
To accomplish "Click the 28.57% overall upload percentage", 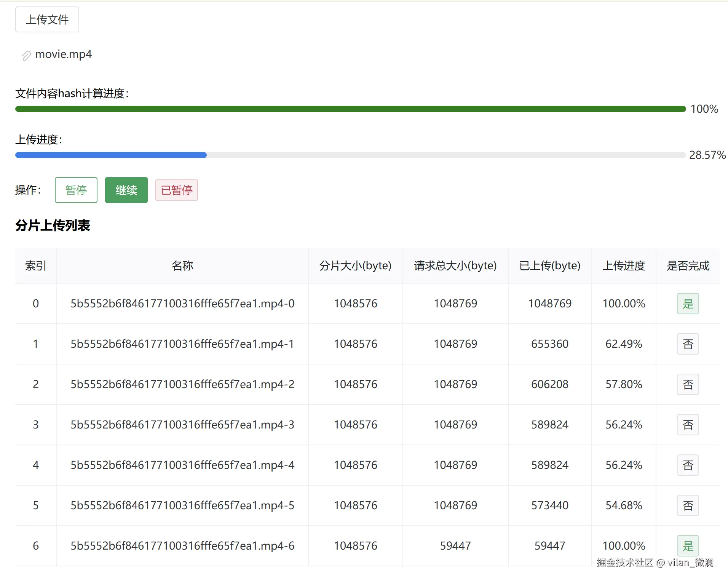I will (x=707, y=155).
